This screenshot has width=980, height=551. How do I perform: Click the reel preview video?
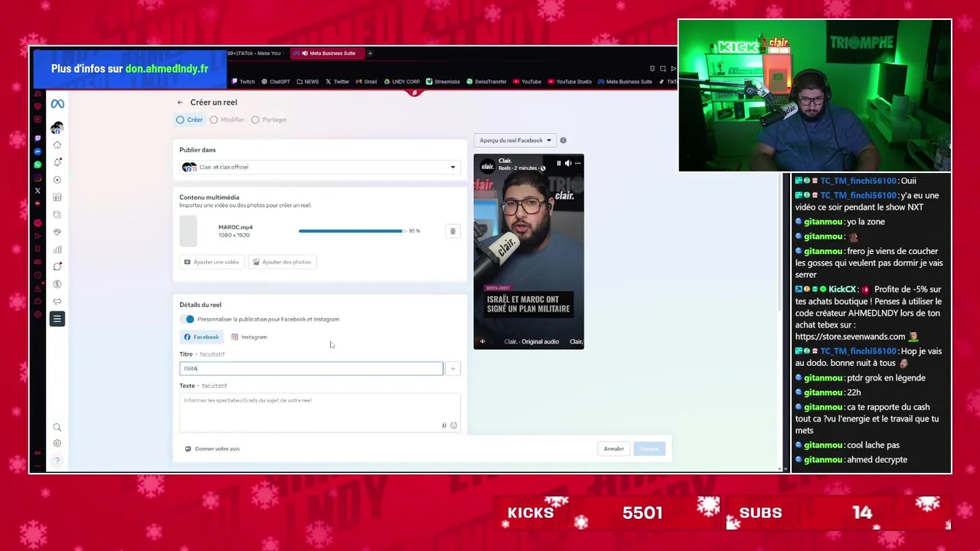pyautogui.click(x=528, y=252)
